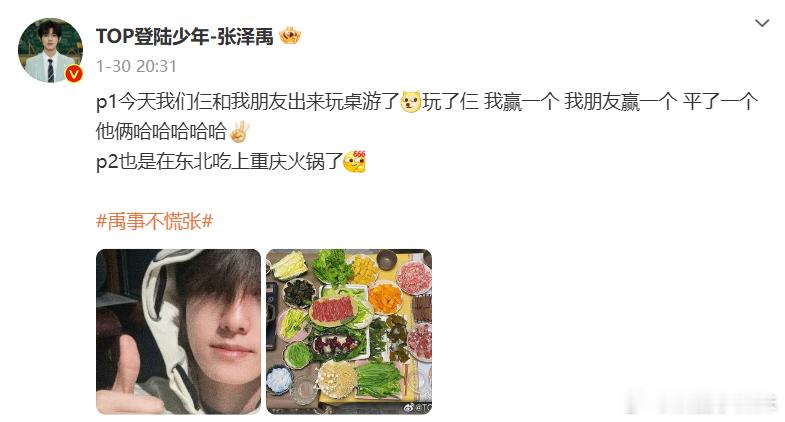
Task: Click the doge emoji in first line
Action: click(411, 102)
